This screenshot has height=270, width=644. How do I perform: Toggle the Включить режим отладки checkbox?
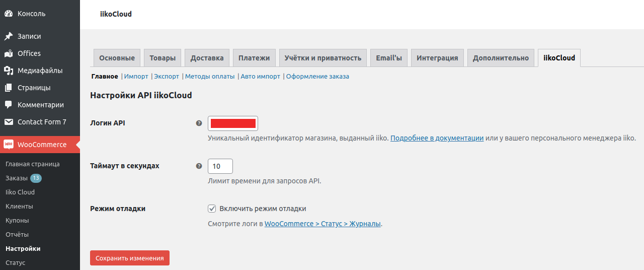(x=212, y=209)
